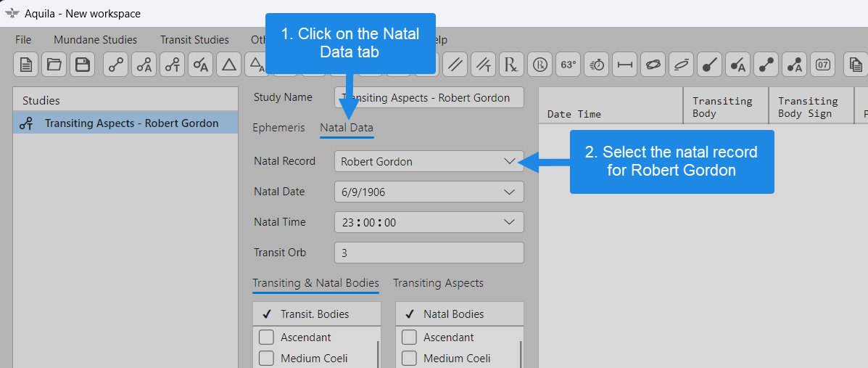The image size is (868, 368).
Task: Click the horizontal distance bar icon
Action: tap(625, 65)
